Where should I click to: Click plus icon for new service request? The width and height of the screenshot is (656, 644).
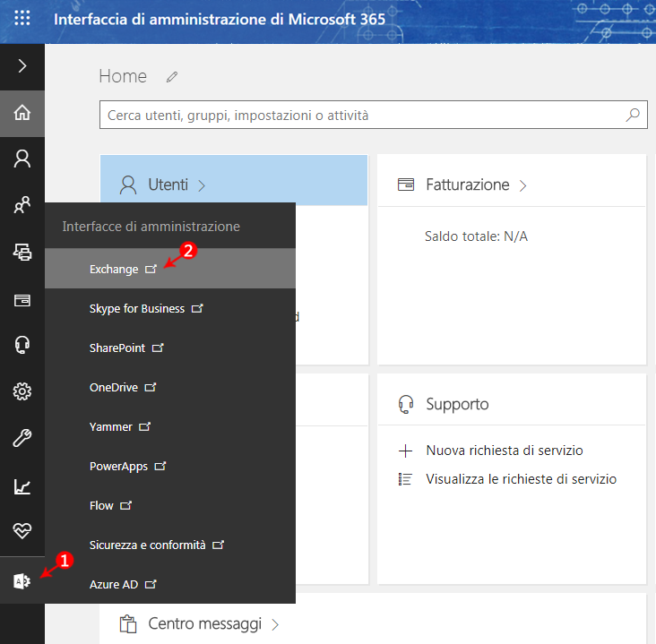(405, 451)
